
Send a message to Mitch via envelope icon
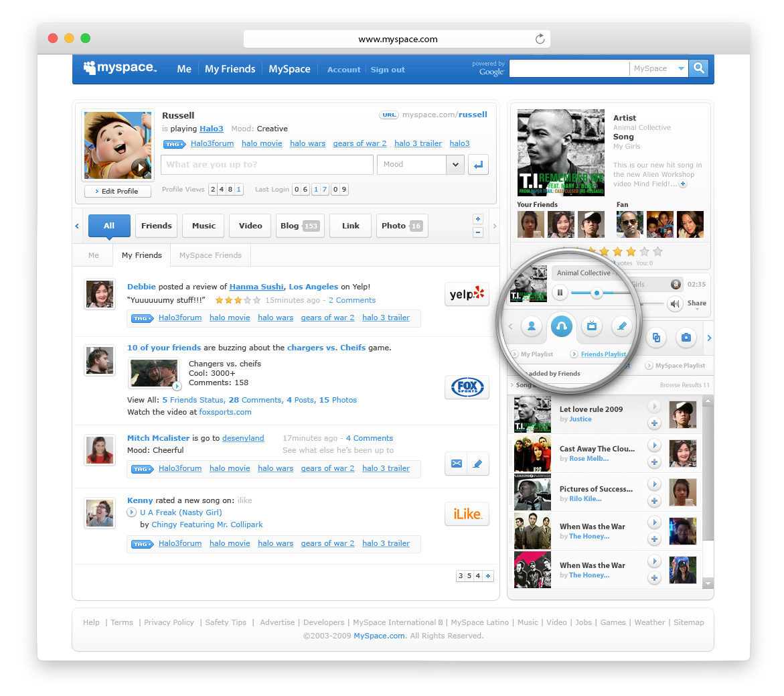coord(456,464)
